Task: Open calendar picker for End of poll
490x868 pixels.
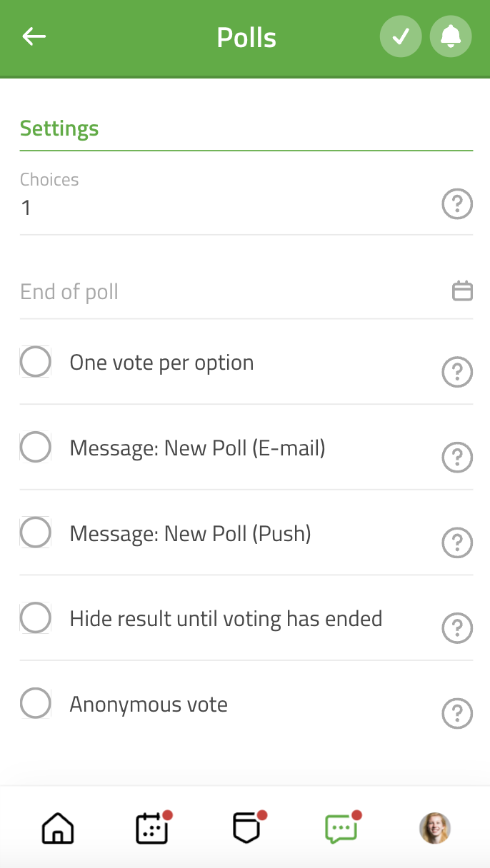Action: point(463,291)
